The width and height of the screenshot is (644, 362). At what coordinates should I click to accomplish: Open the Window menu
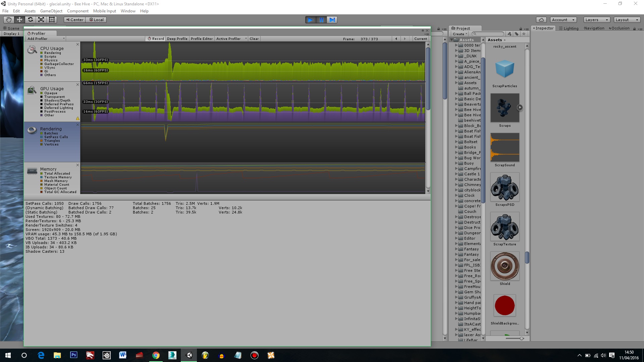pyautogui.click(x=128, y=11)
